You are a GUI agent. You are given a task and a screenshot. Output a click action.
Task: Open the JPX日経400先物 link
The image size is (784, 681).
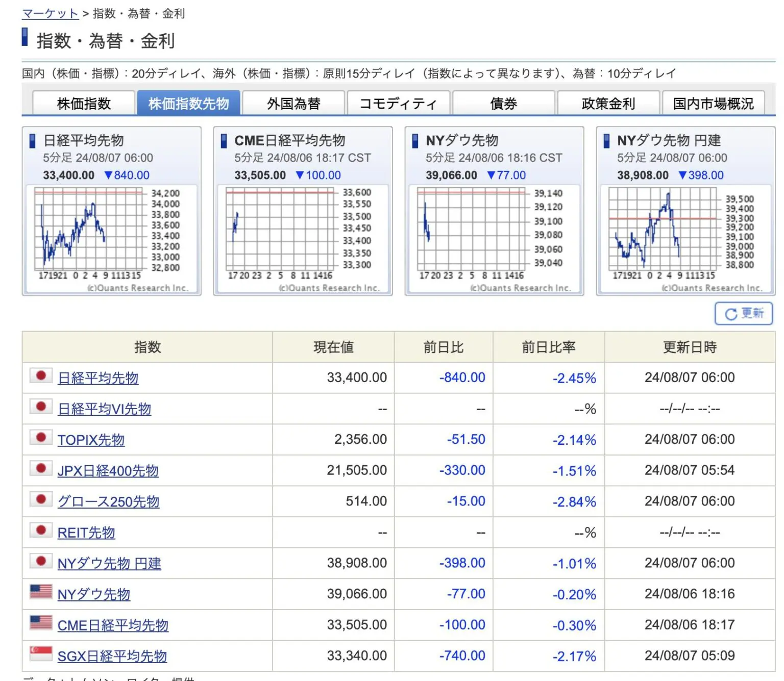(x=108, y=471)
